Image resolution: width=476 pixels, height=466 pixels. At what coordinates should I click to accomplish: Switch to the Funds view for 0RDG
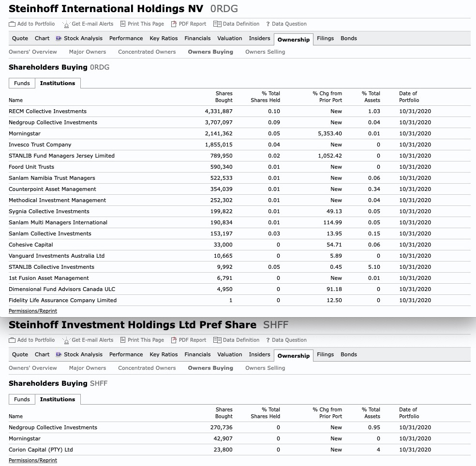[22, 83]
